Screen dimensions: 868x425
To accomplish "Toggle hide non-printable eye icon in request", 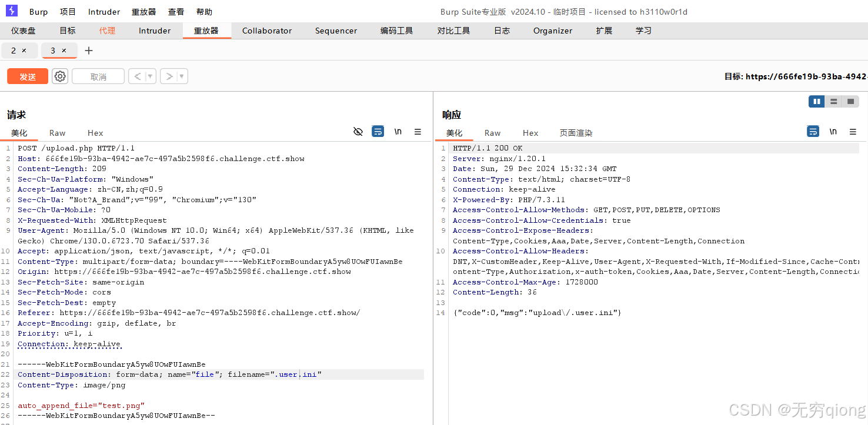I will pyautogui.click(x=358, y=132).
